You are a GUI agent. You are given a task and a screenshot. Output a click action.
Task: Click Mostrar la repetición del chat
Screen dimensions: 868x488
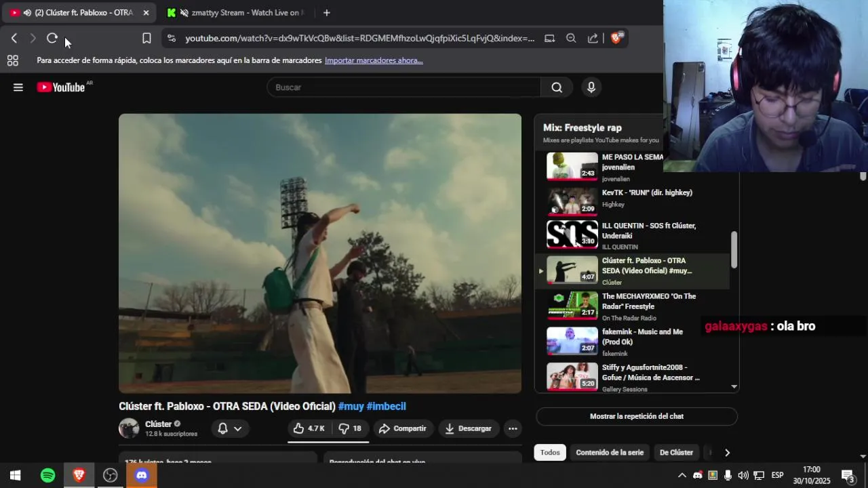pyautogui.click(x=637, y=416)
